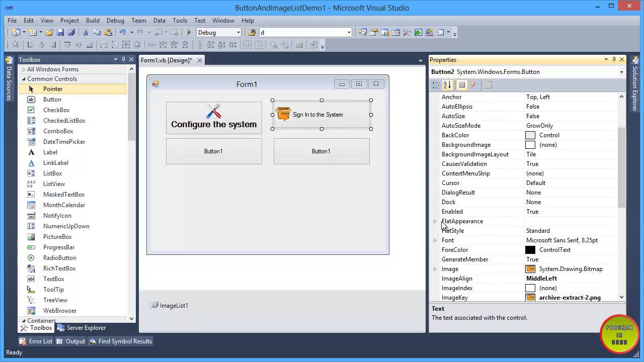Viewport: 644px width, 362px height.
Task: Switch Properties to Categorized view
Action: click(x=436, y=85)
